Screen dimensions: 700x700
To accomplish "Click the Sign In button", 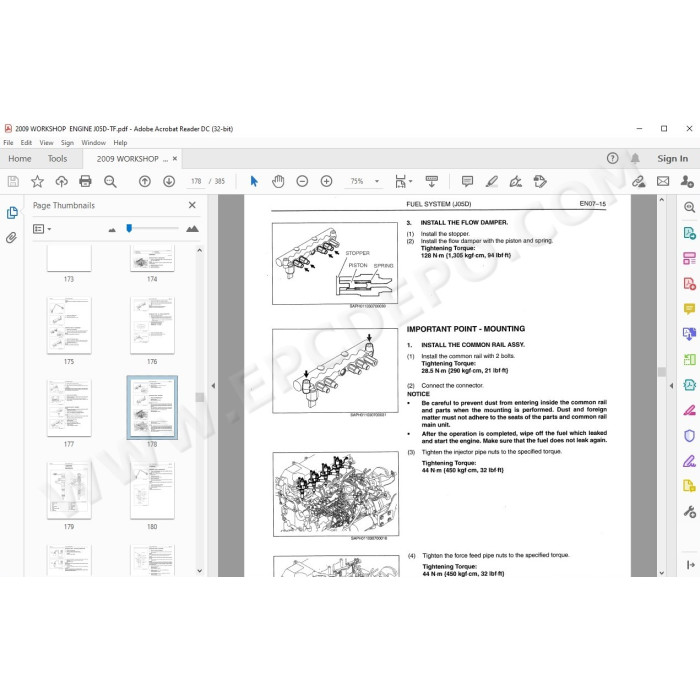I will tap(672, 158).
